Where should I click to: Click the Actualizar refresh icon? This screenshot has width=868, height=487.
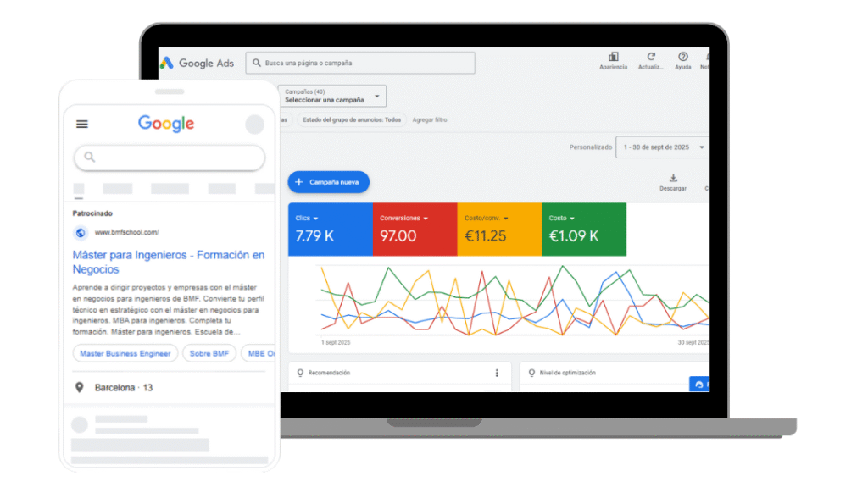(651, 57)
